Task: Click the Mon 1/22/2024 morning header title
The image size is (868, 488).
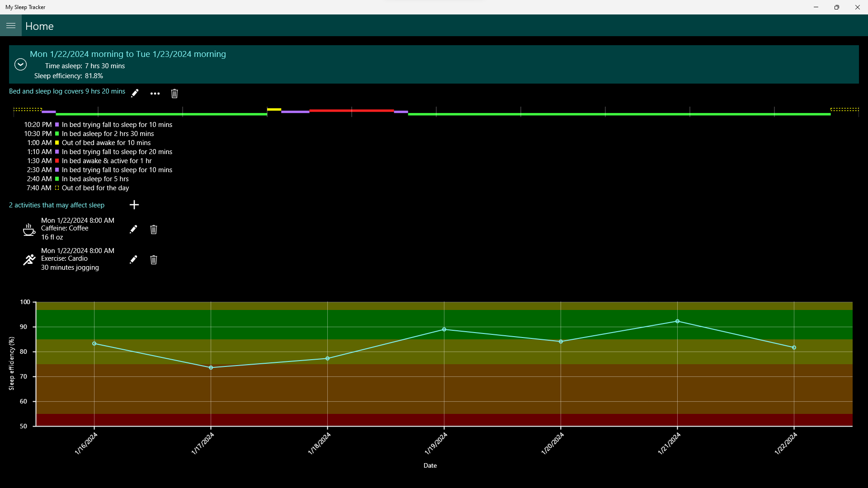Action: (x=128, y=54)
